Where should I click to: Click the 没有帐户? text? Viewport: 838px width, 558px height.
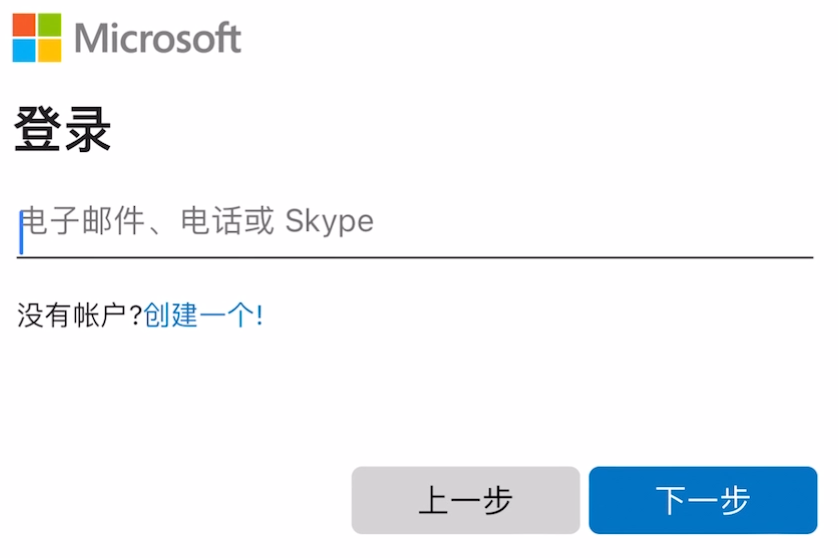[80, 316]
